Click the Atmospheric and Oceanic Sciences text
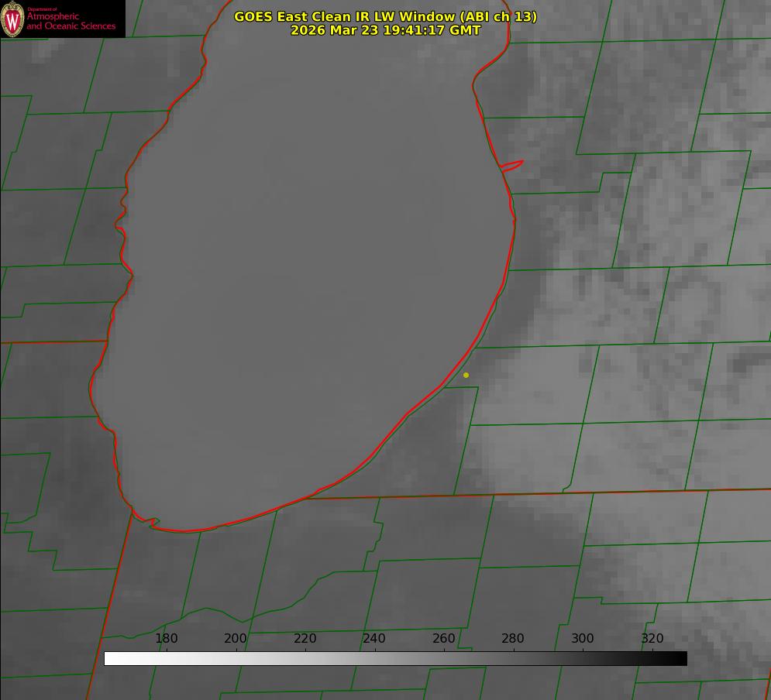 click(71, 21)
